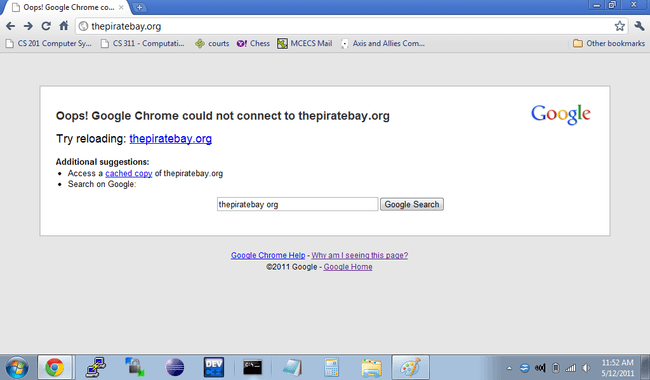Open the volume speaker tray icon
Viewport: 650px width, 380px height.
click(586, 368)
